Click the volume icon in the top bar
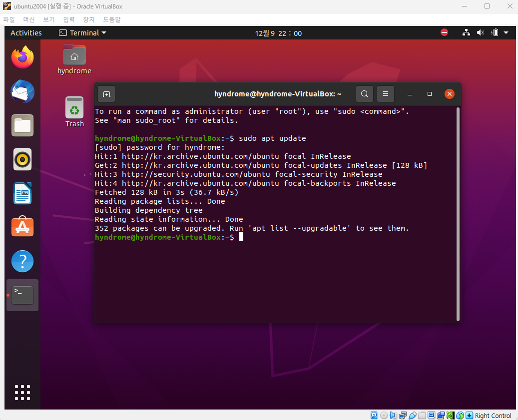 [481, 32]
